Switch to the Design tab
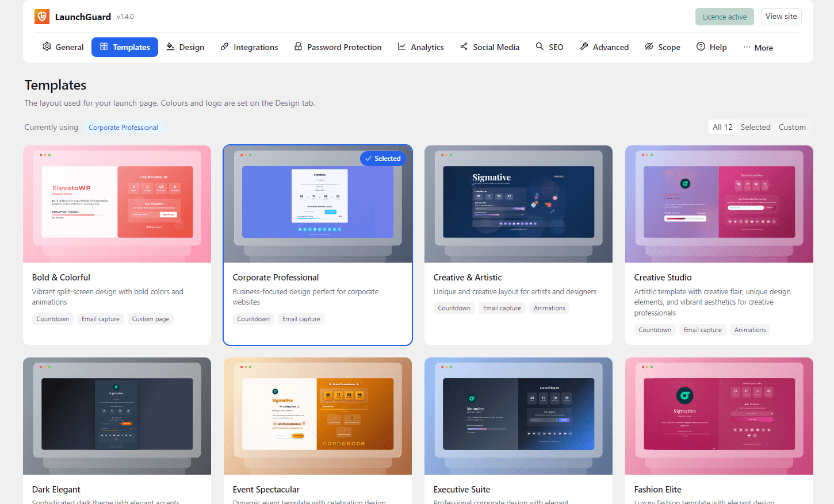Image resolution: width=834 pixels, height=504 pixels. click(185, 47)
